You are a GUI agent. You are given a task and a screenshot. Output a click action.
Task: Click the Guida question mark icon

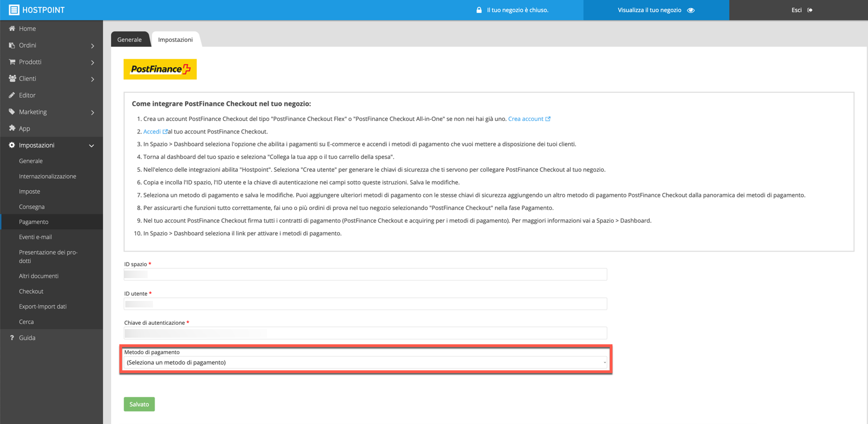12,338
